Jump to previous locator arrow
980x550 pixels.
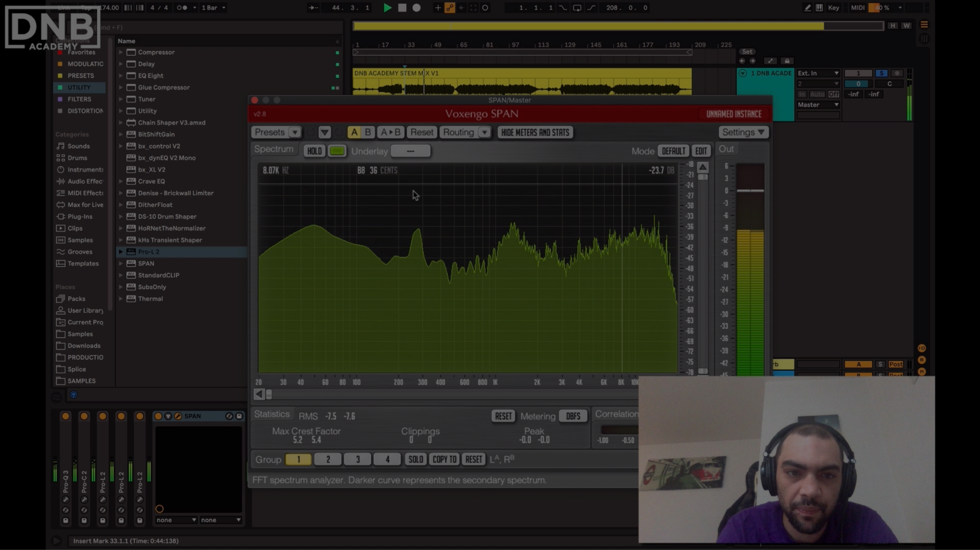pyautogui.click(x=742, y=61)
